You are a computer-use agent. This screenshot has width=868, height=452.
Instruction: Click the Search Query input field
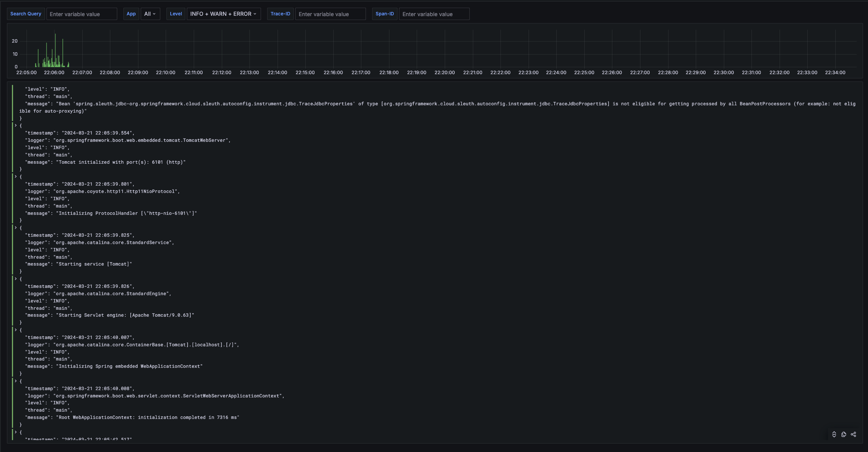tap(81, 14)
